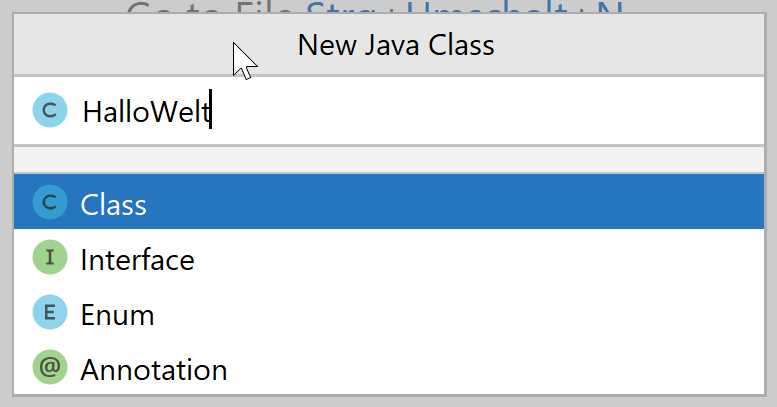
Task: Select the Class entry label
Action: click(113, 204)
